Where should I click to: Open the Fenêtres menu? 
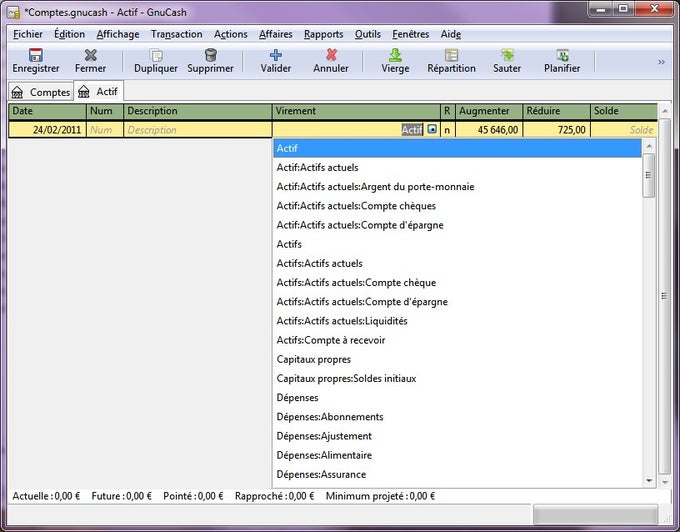coord(411,34)
